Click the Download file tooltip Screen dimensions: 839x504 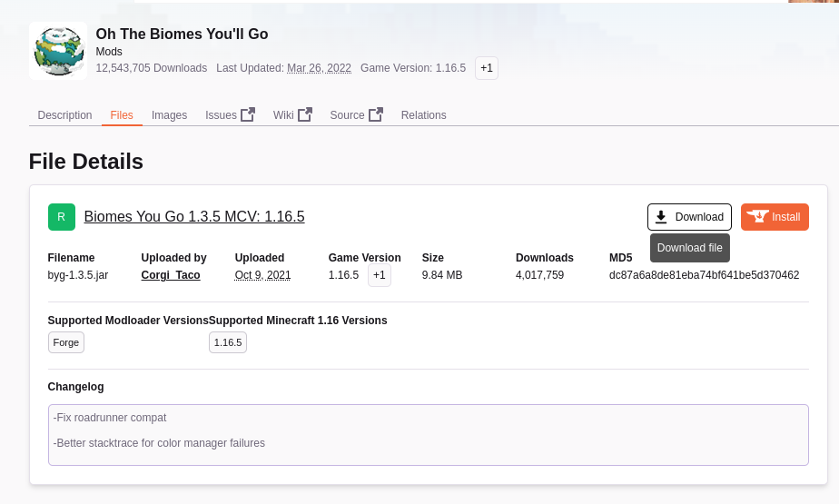pos(690,248)
